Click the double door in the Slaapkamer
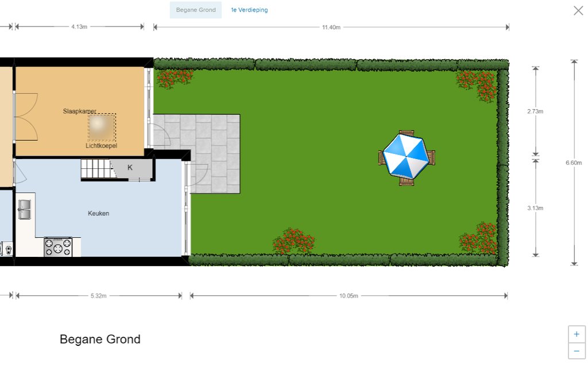Viewport: 588px width, 366px height. tap(26, 117)
